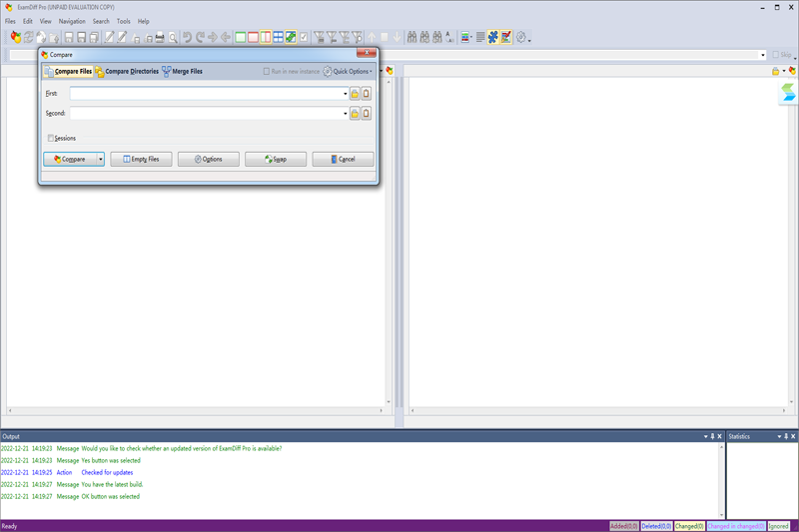799x532 pixels.
Task: Open the Navigation menu
Action: (x=72, y=21)
